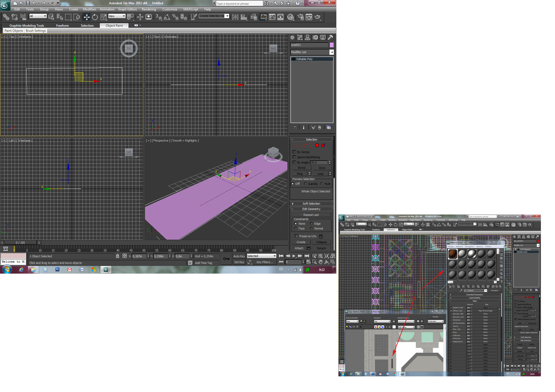Click Select by Name icon
555x392 pixels.
(x=59, y=17)
